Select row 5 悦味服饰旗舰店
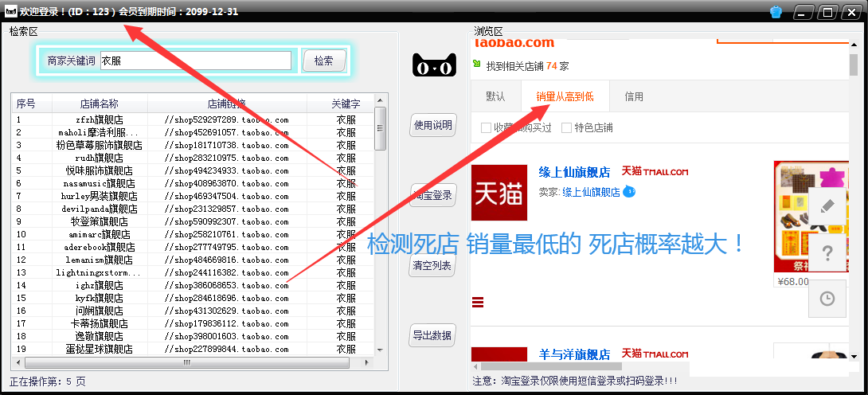Screen dimensions: 868x395 tap(193, 170)
